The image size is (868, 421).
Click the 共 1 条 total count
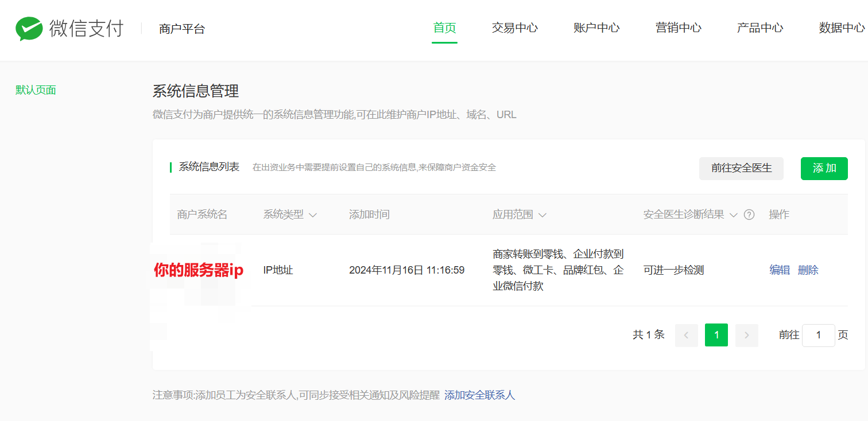coord(649,335)
